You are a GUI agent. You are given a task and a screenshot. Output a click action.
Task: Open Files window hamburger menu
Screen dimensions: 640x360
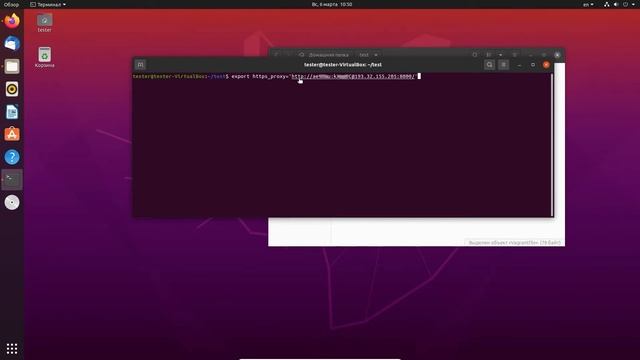(x=515, y=55)
